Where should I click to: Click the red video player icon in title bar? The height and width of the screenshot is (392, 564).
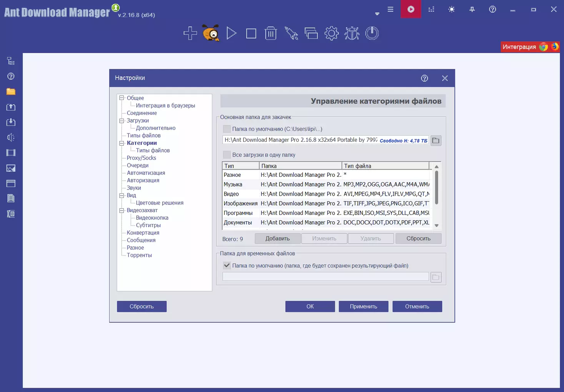point(411,9)
